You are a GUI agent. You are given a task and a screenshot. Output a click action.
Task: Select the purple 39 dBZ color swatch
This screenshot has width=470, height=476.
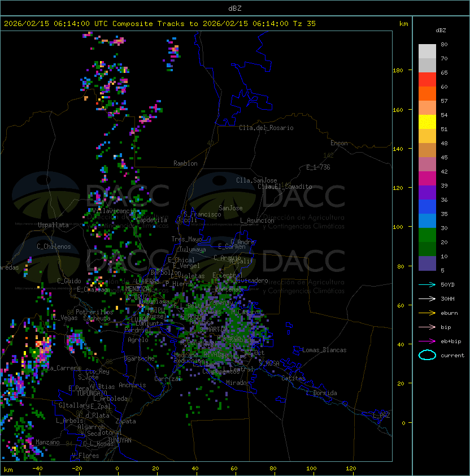coord(427,192)
